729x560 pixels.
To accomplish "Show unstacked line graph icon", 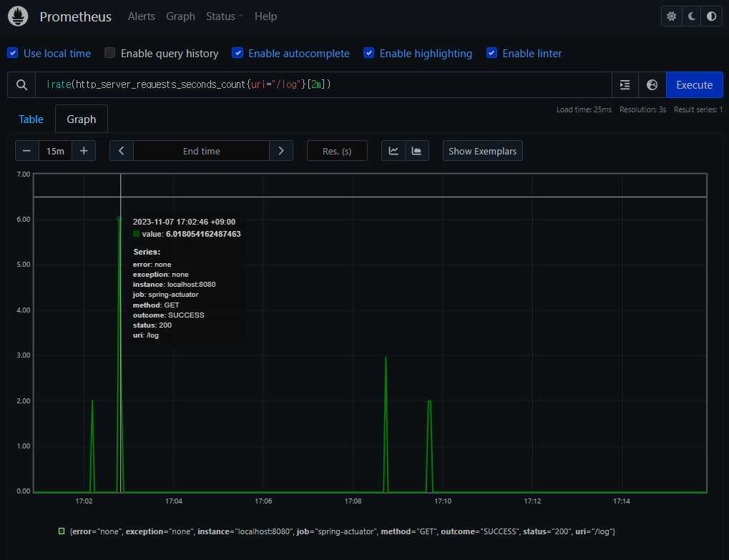I will point(393,151).
